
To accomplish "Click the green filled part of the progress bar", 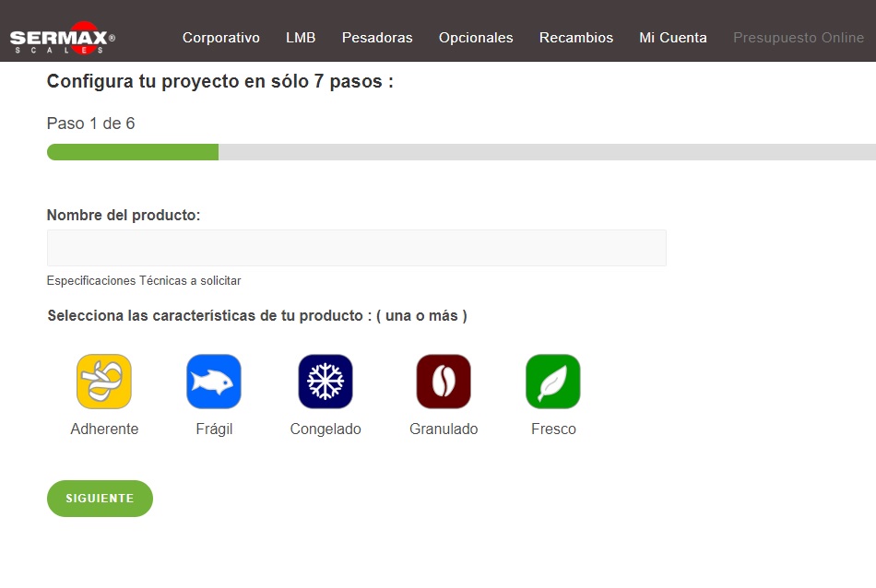I will tap(132, 152).
